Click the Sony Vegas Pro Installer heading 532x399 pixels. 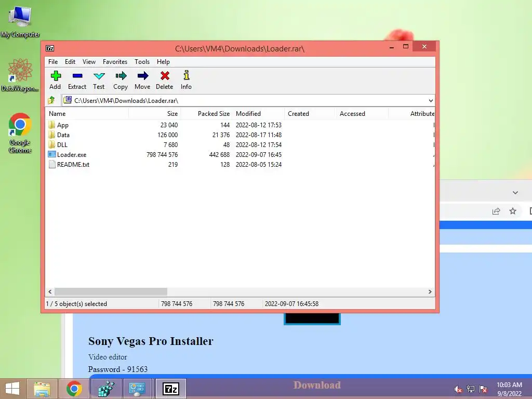coord(151,341)
